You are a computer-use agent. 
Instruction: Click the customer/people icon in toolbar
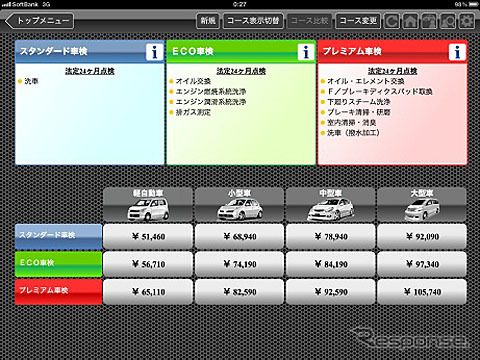430,21
